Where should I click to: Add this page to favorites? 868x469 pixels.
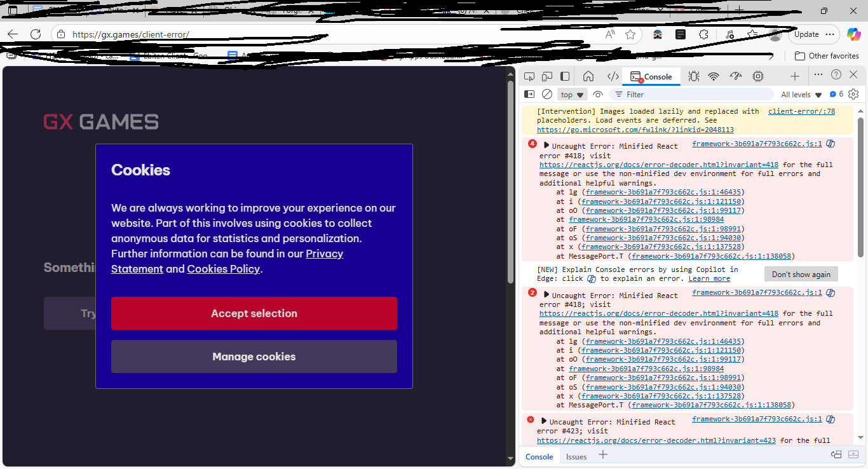[630, 34]
